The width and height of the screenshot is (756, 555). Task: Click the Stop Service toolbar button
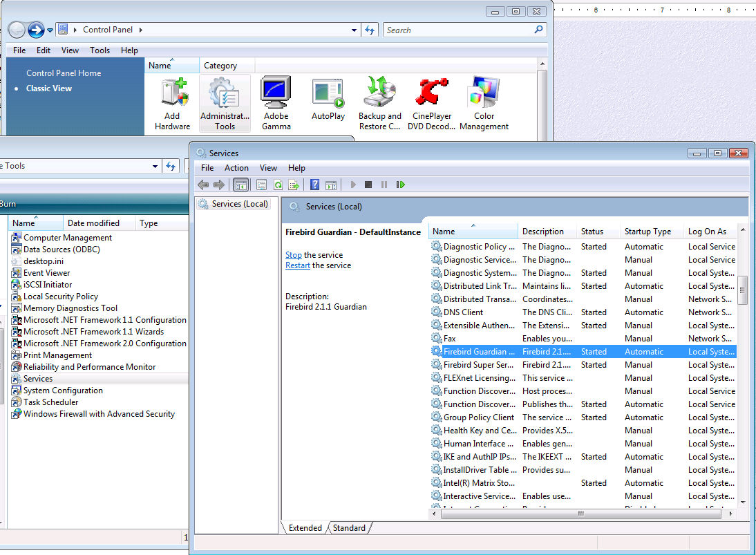tap(368, 185)
